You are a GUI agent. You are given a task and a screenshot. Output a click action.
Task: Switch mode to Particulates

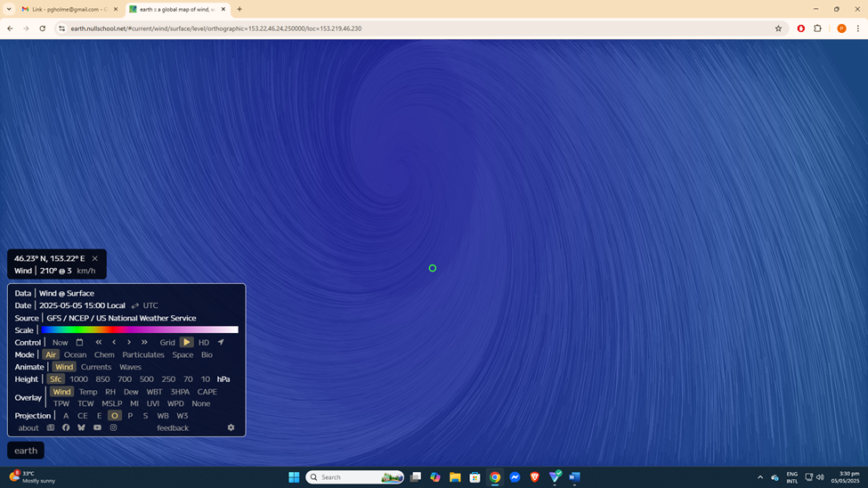[x=143, y=354]
